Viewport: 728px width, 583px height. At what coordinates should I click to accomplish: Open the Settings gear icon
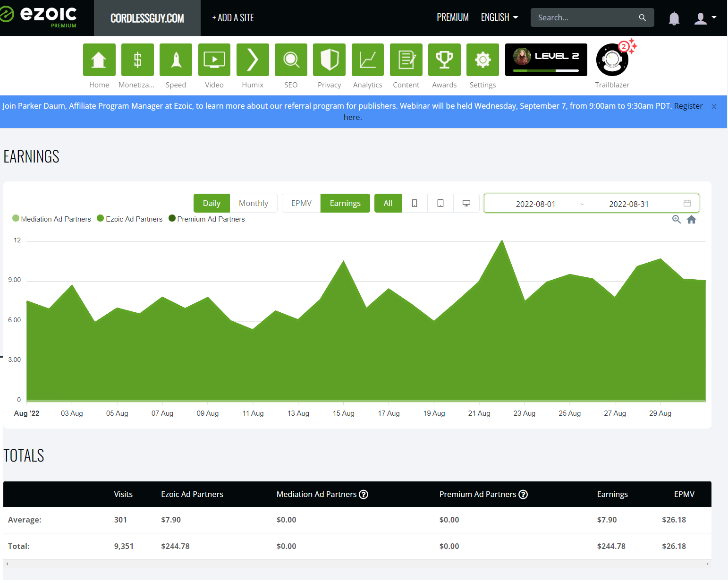(483, 60)
